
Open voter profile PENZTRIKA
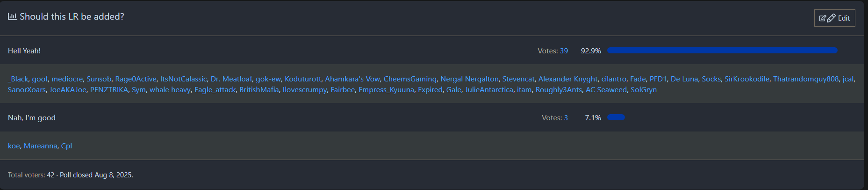[x=109, y=90]
